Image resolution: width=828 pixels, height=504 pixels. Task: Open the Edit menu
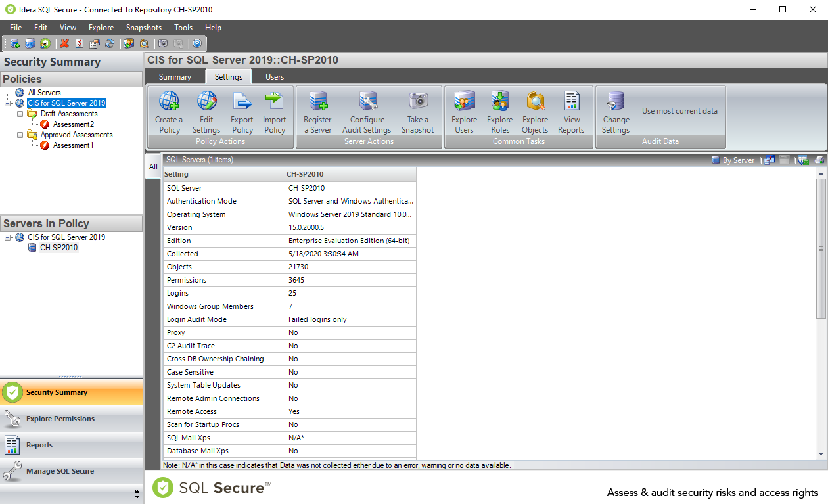pyautogui.click(x=41, y=28)
